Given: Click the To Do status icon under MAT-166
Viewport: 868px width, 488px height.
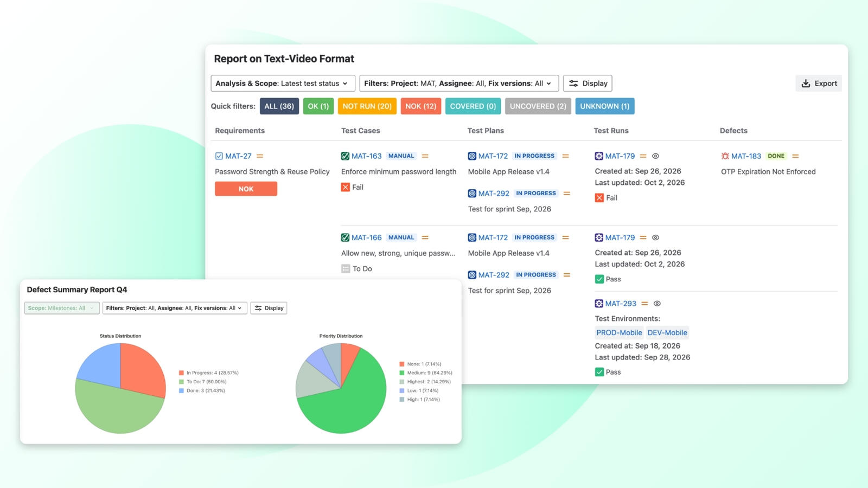Looking at the screenshot, I should [346, 269].
